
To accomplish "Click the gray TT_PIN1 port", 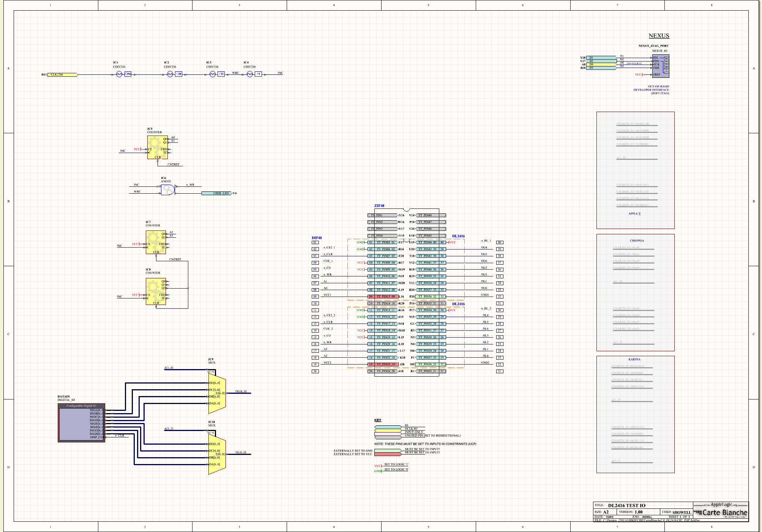I will (x=383, y=215).
